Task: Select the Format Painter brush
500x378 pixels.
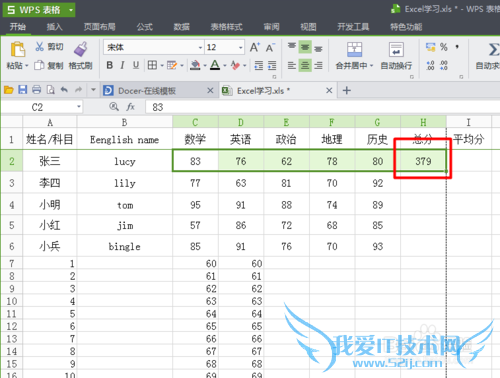Action: tap(80, 49)
